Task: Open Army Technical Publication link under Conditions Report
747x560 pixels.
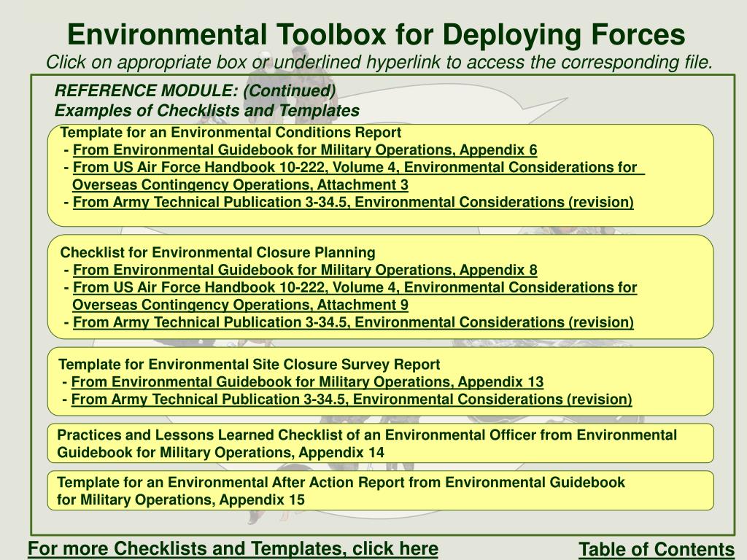Action: [353, 202]
